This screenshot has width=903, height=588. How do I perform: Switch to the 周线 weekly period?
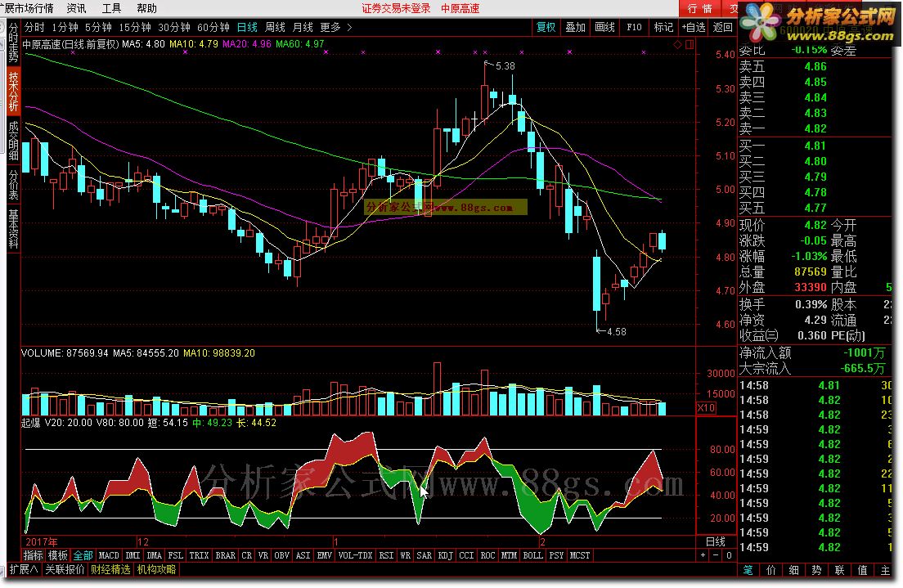275,28
